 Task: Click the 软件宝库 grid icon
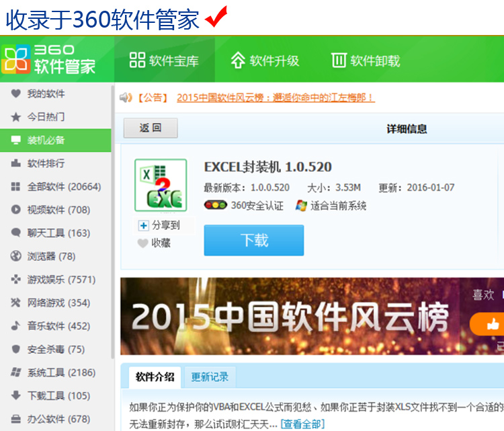point(137,60)
